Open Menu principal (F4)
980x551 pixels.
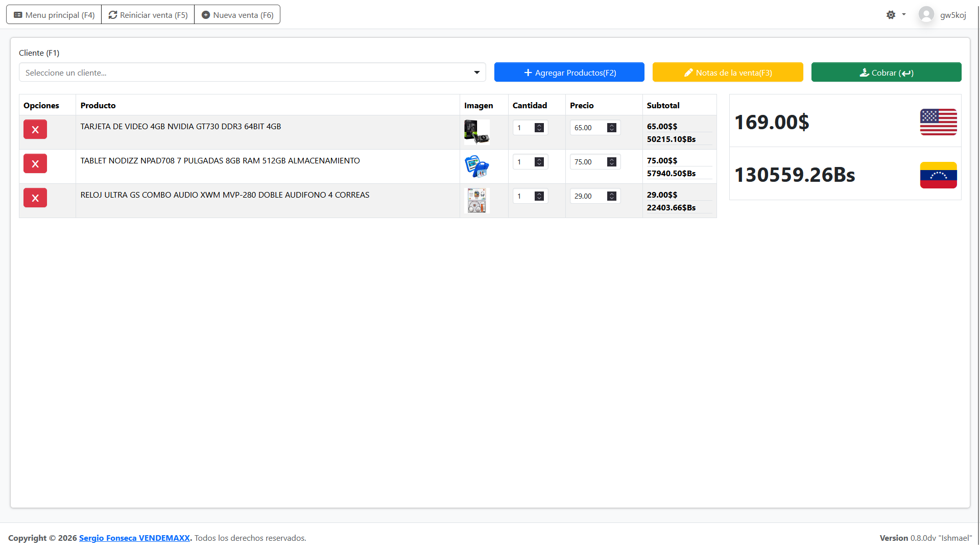pyautogui.click(x=54, y=15)
